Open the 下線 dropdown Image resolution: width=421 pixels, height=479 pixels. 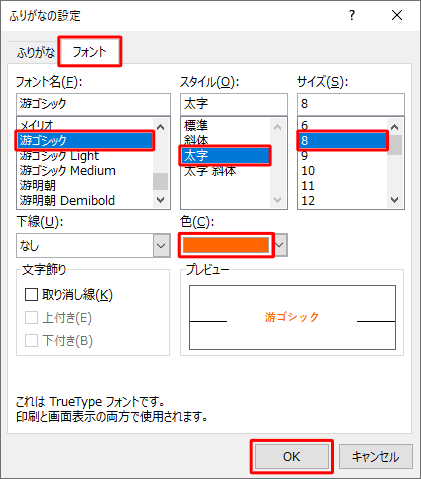tap(93, 246)
